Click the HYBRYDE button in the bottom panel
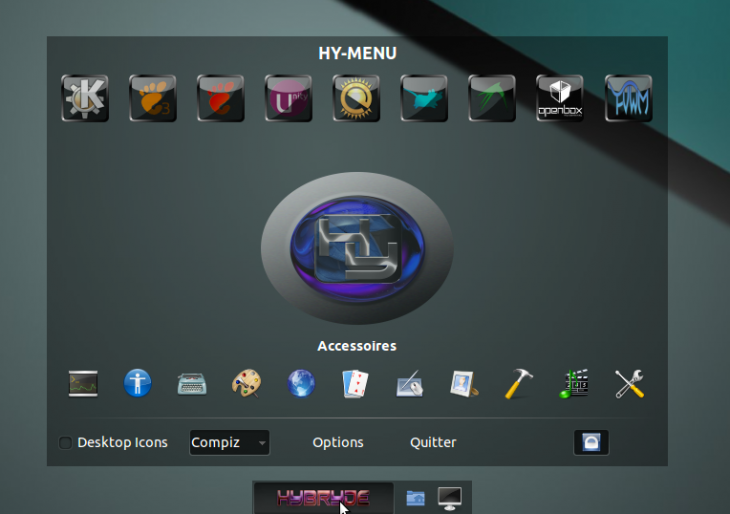This screenshot has width=730, height=514. pos(323,497)
